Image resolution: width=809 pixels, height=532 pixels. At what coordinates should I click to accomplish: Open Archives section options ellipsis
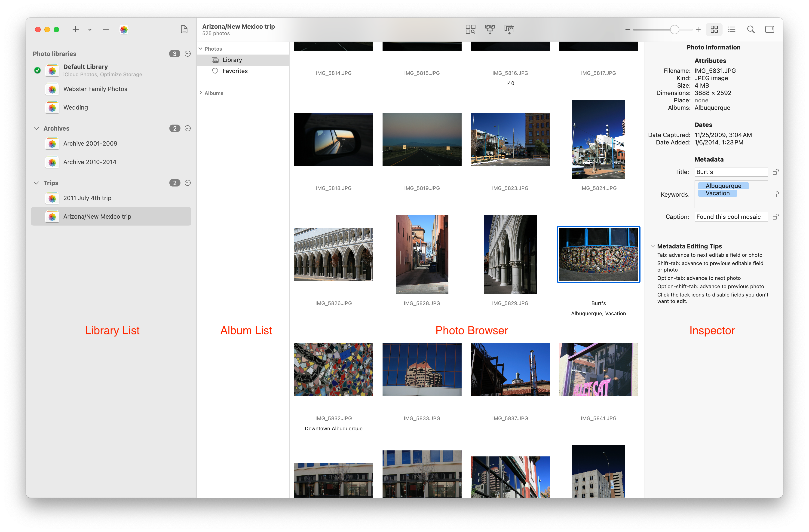(188, 128)
